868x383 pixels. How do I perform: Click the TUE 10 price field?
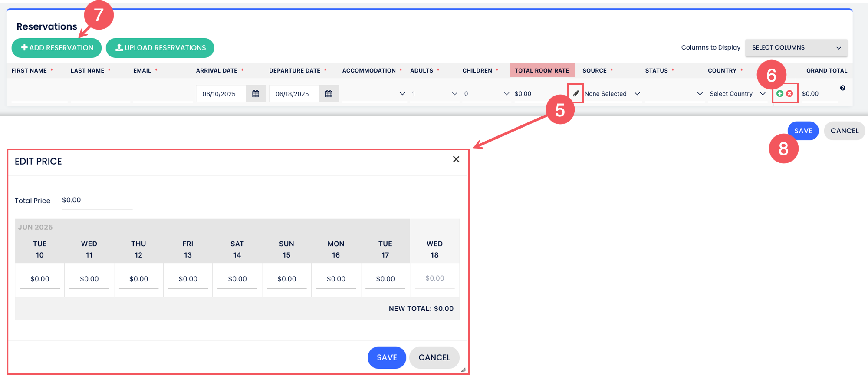click(40, 279)
